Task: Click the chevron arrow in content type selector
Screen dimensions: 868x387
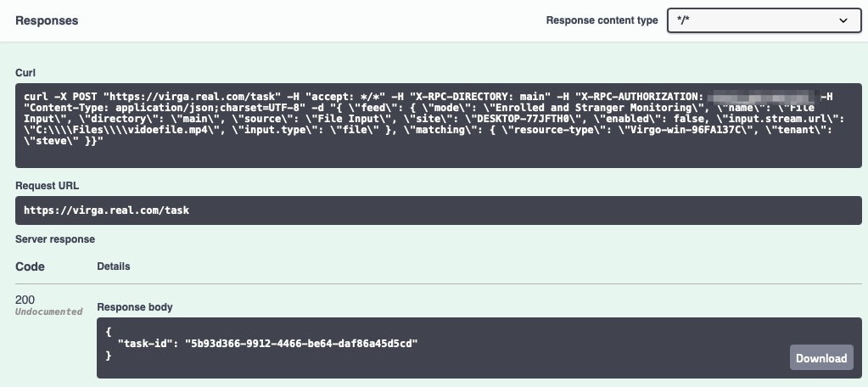Action: 843,20
